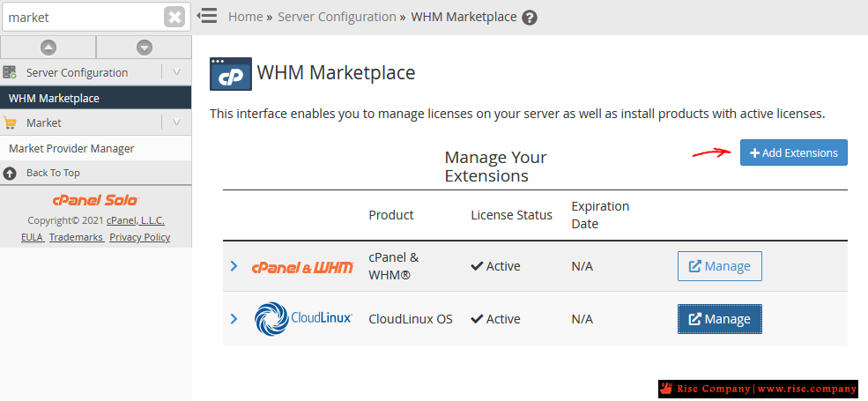Viewport: 868px width, 401px height.
Task: Go to Home in the breadcrumb
Action: (x=245, y=17)
